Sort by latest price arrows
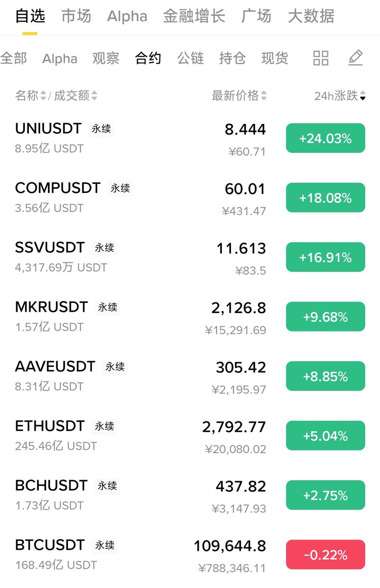The height and width of the screenshot is (588, 380). tap(264, 96)
